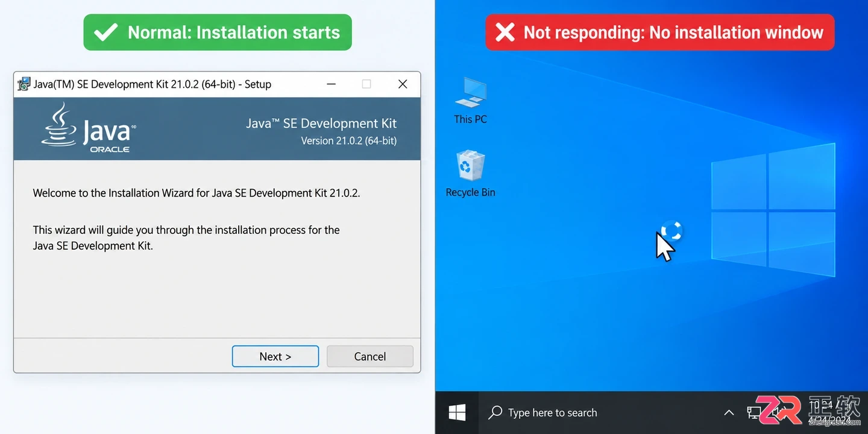Select the This PC desktop icon
Image resolution: width=868 pixels, height=434 pixels.
pyautogui.click(x=470, y=101)
